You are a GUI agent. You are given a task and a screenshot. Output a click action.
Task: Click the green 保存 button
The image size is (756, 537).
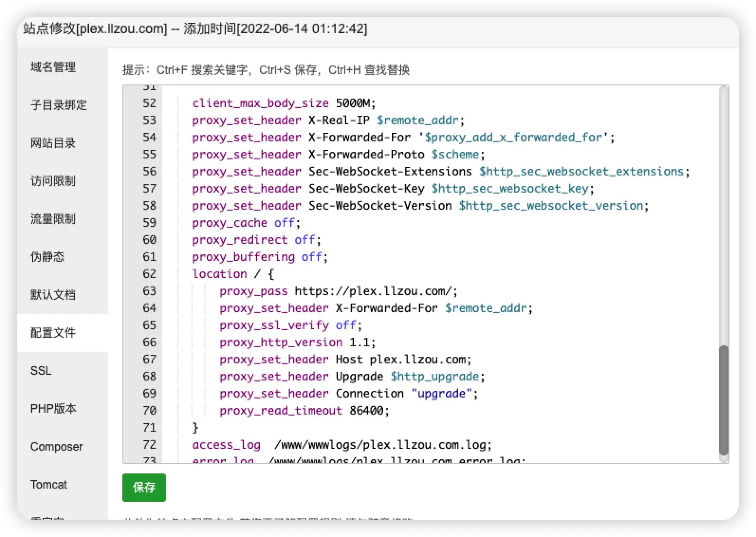point(144,487)
